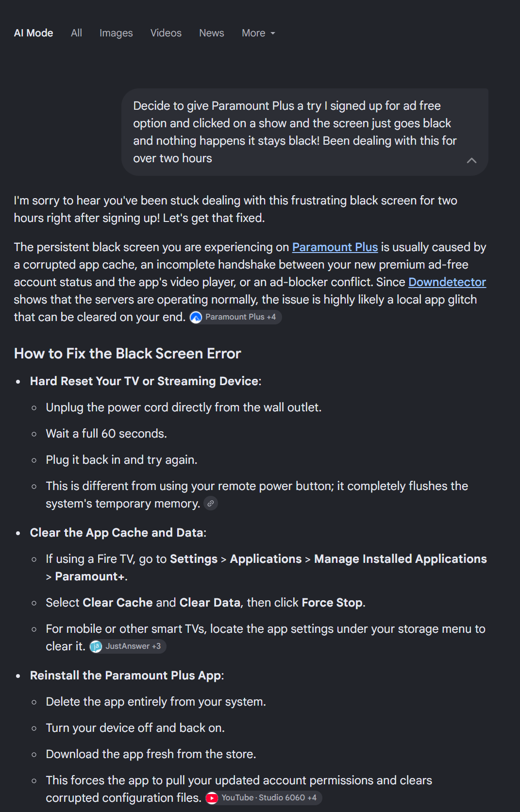
Task: Open the Images tab
Action: click(x=116, y=33)
